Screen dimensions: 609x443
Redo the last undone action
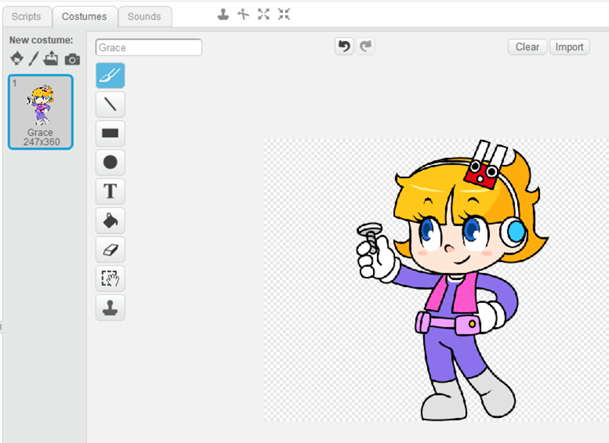[x=366, y=46]
